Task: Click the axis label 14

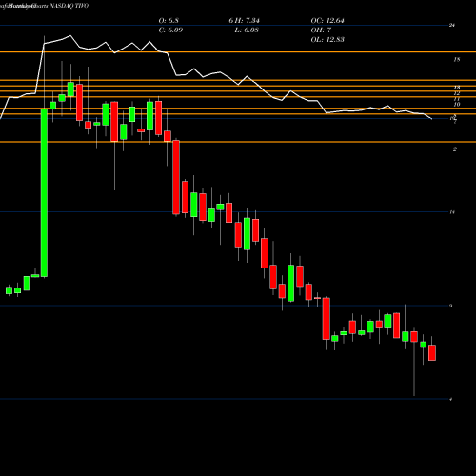Action: [x=452, y=212]
